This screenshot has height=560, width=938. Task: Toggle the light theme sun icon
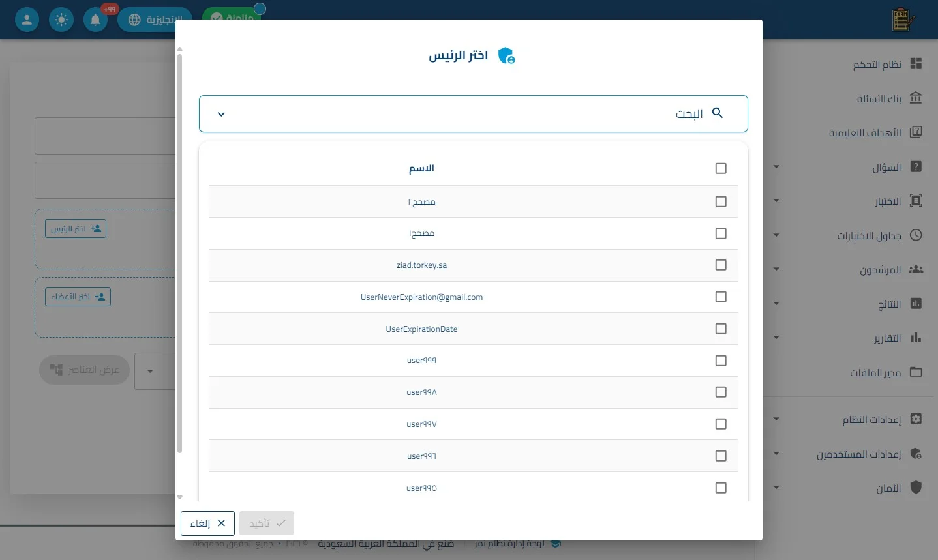[x=61, y=20]
